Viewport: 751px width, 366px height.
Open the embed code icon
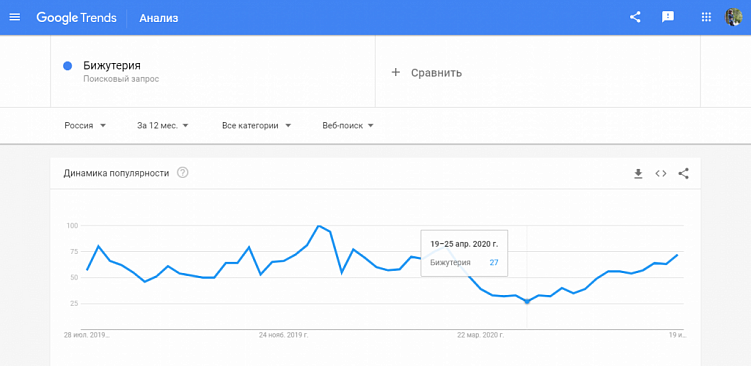[661, 174]
